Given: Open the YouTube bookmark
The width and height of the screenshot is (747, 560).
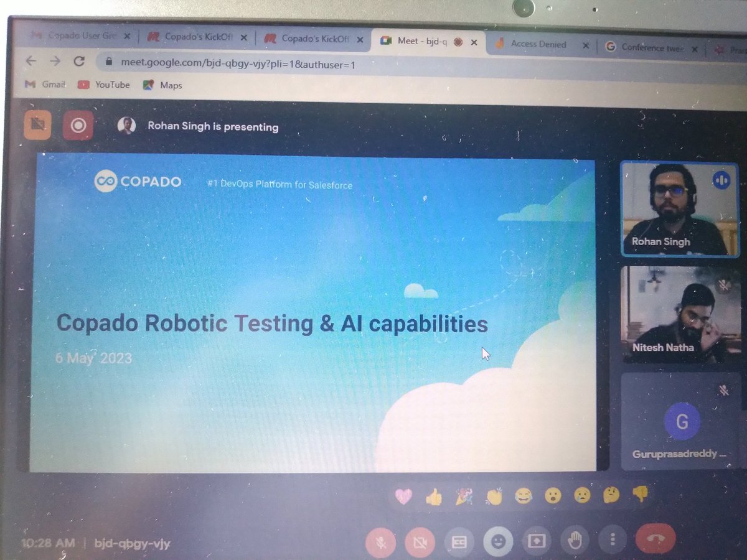Looking at the screenshot, I should (104, 85).
